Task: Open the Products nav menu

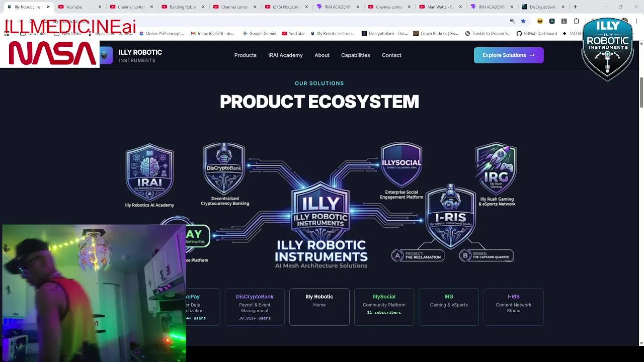Action: pyautogui.click(x=245, y=55)
